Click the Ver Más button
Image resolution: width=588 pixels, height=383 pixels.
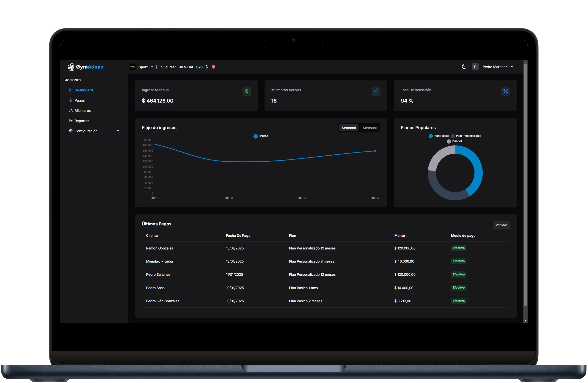pyautogui.click(x=502, y=225)
